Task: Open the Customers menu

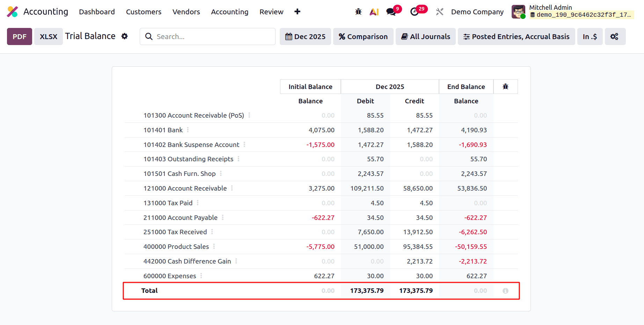Action: [144, 12]
